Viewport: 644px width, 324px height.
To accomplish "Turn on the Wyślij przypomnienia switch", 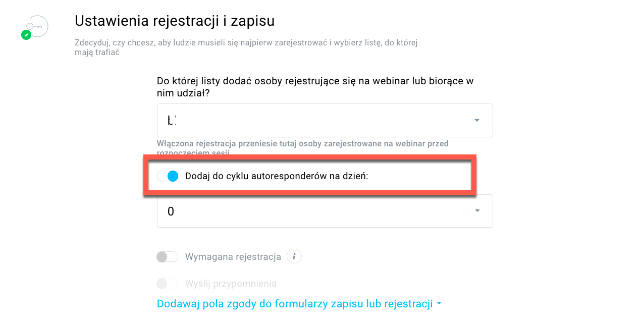I will click(168, 284).
